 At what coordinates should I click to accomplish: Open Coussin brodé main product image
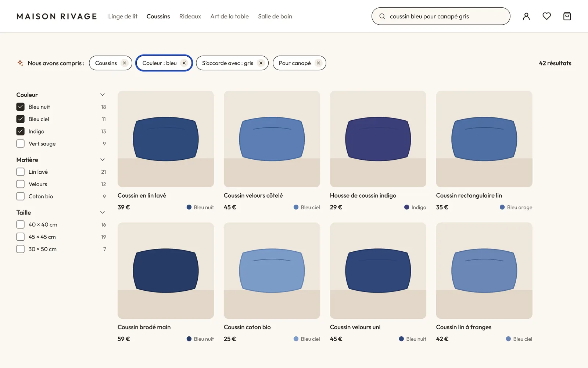point(166,270)
